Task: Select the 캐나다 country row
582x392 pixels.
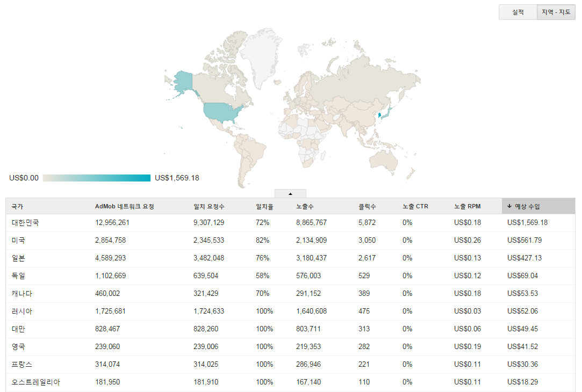Action: pos(290,294)
